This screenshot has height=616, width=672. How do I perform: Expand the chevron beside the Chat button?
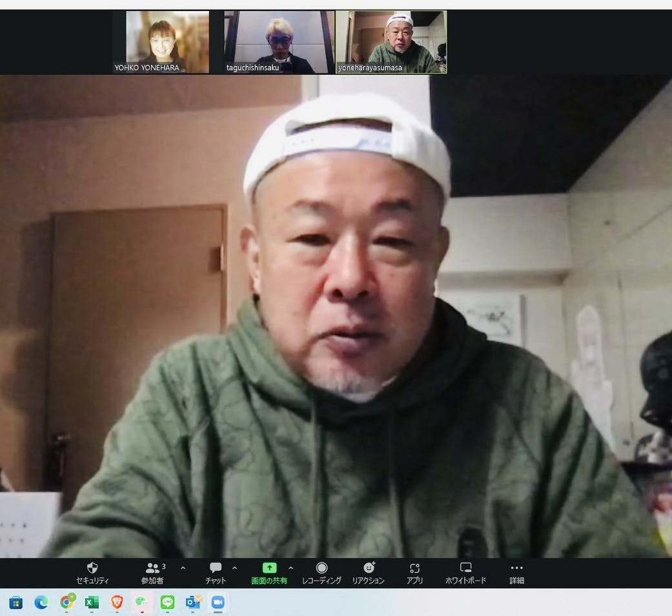click(234, 568)
